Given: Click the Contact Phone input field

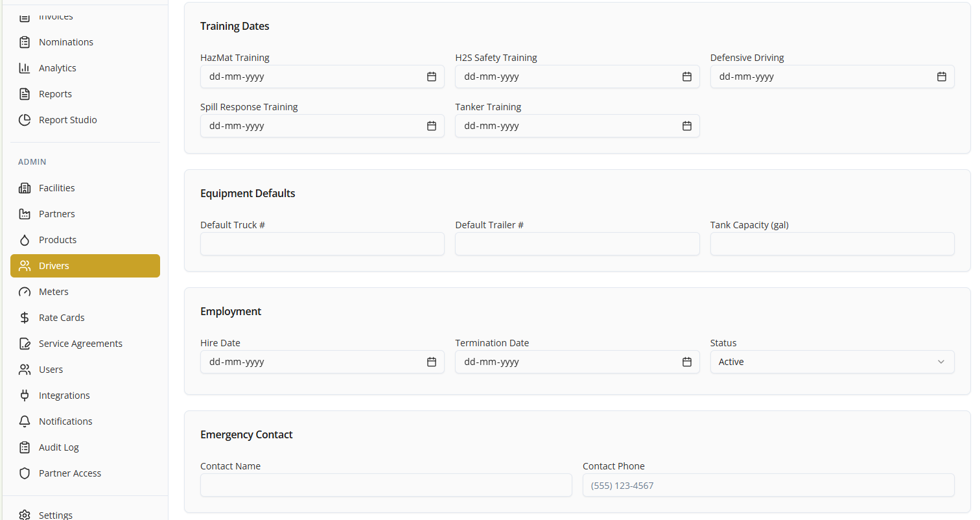Looking at the screenshot, I should [769, 485].
